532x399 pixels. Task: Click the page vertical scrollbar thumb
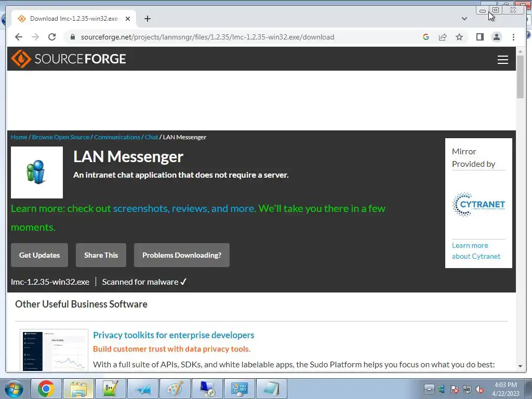click(x=520, y=77)
